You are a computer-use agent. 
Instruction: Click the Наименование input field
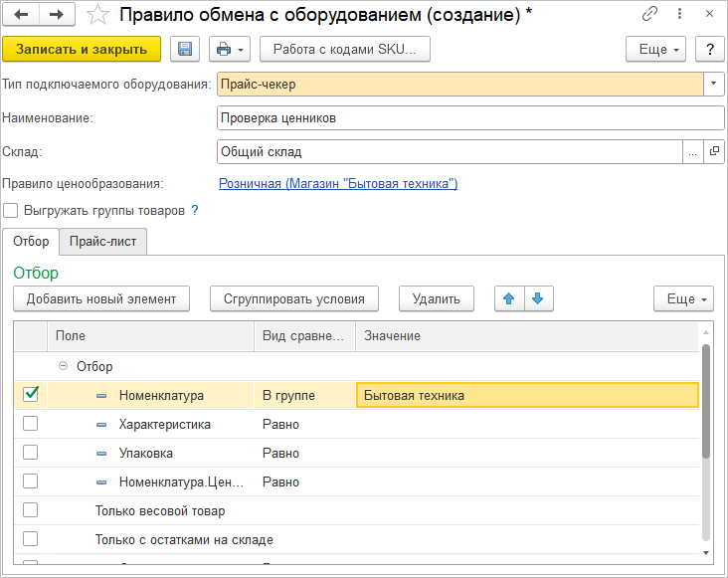click(x=469, y=118)
